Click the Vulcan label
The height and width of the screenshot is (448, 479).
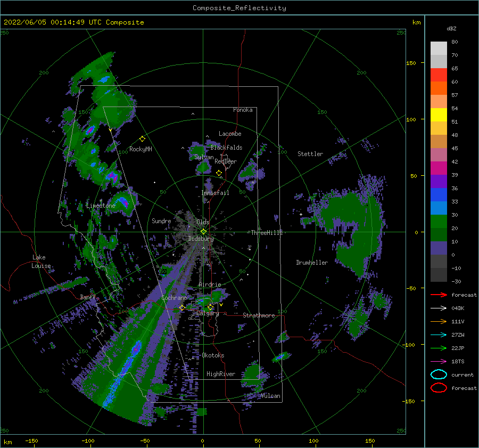coord(271,396)
